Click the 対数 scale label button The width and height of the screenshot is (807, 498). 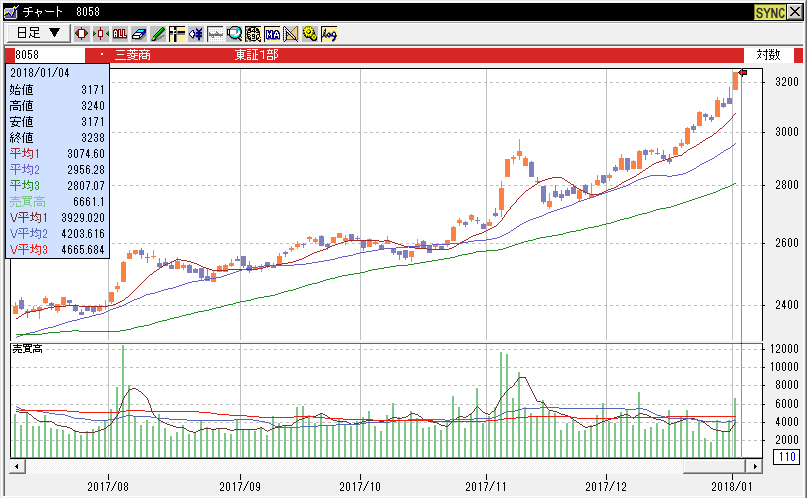click(768, 54)
